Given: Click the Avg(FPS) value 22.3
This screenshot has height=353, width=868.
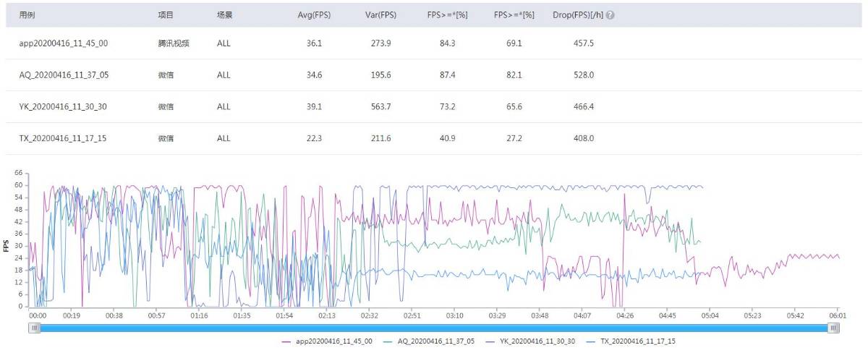Looking at the screenshot, I should [x=315, y=139].
